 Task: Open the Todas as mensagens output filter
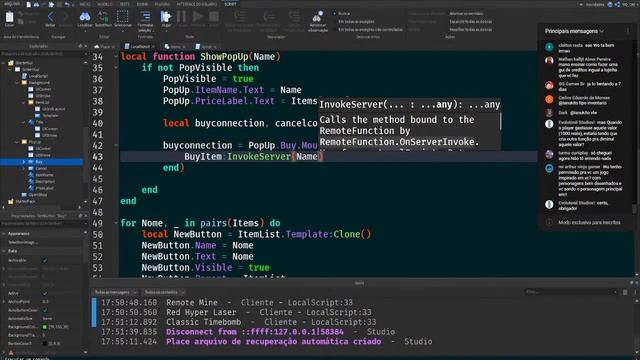point(115,292)
